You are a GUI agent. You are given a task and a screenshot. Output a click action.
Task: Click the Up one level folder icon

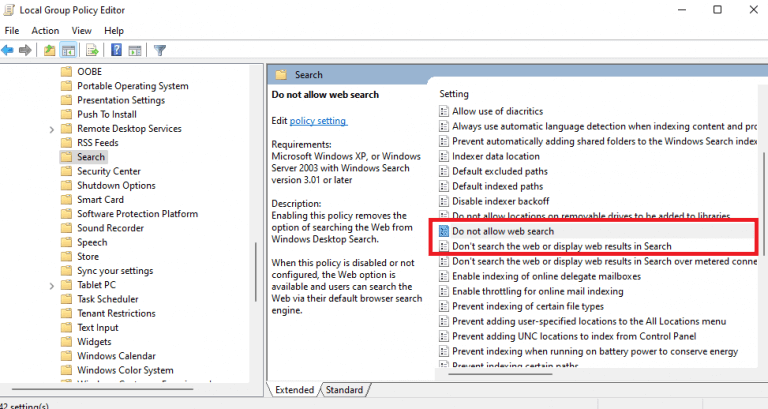(49, 50)
